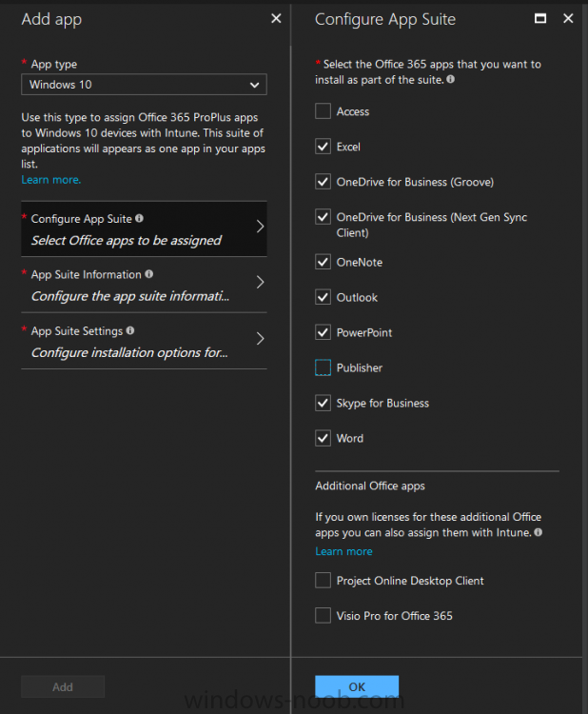This screenshot has height=714, width=588.
Task: Click the OK button
Action: click(357, 686)
